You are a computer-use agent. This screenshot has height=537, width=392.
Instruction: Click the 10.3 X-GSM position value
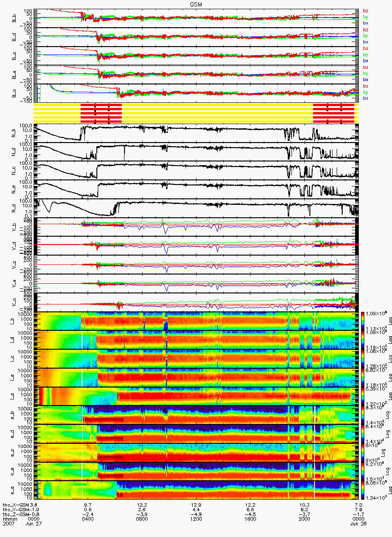pyautogui.click(x=304, y=505)
